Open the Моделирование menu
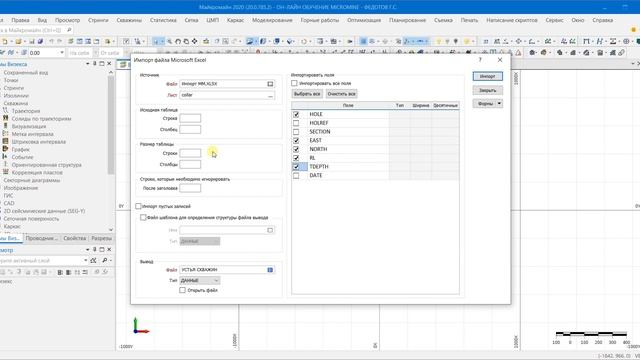Image resolution: width=640 pixels, height=360 pixels. [x=272, y=20]
